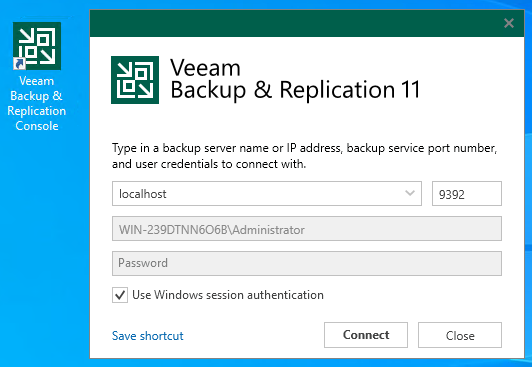Close the dialog with the X button
532x367 pixels.
[509, 23]
